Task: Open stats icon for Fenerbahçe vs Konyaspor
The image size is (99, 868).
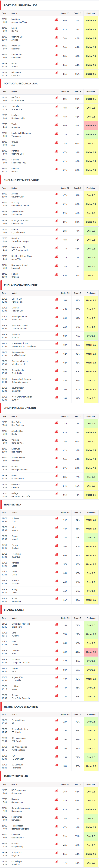Action: pyautogui.click(x=56, y=817)
